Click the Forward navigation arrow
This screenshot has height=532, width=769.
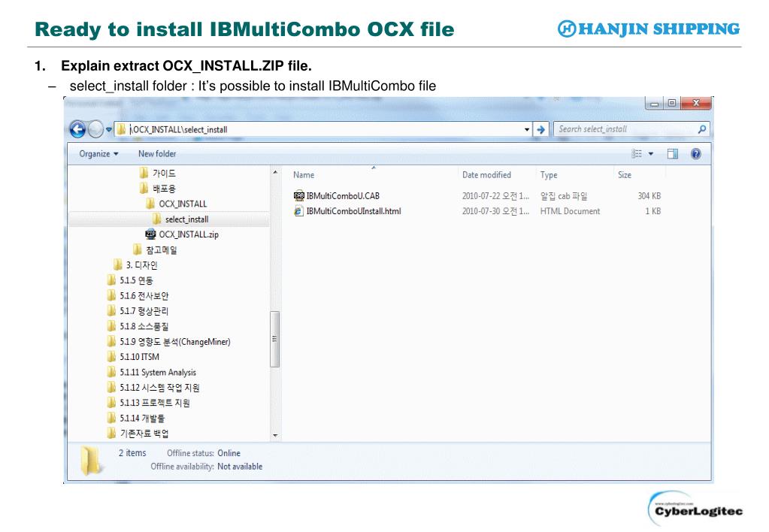point(95,129)
